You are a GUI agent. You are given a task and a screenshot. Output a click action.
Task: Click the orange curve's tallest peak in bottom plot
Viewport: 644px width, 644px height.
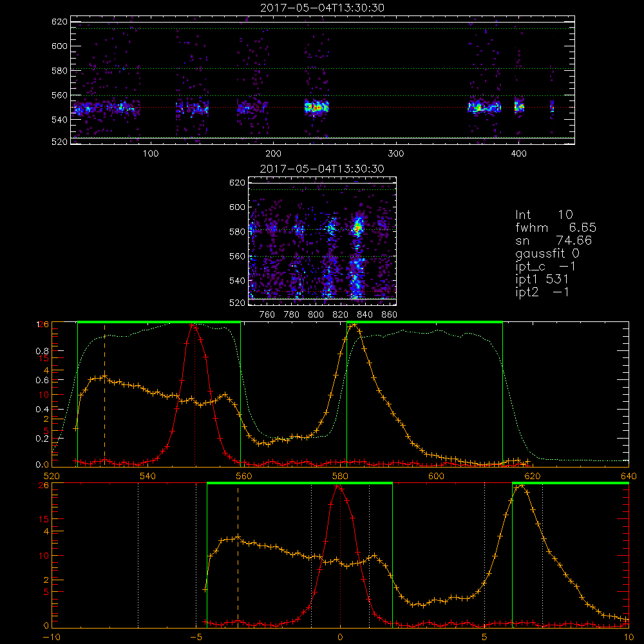pyautogui.click(x=521, y=486)
